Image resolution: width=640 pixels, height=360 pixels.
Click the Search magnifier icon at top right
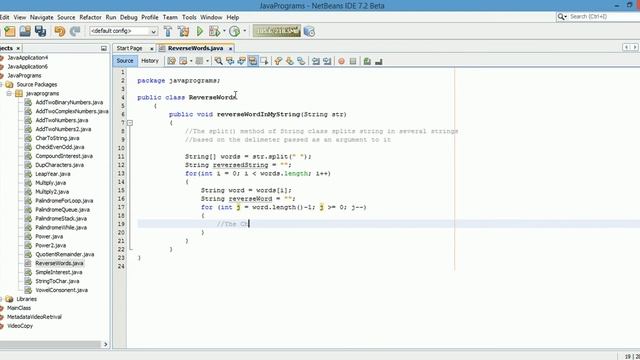point(561,17)
